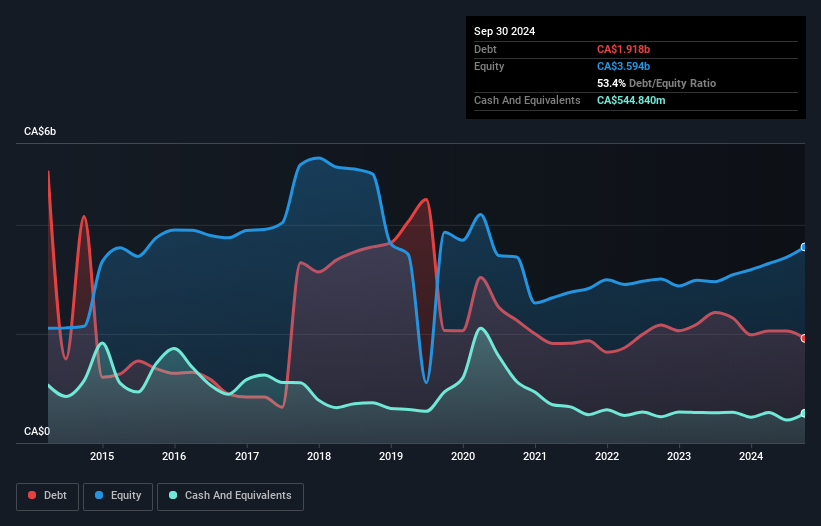
Task: Click the 2022 x-axis label
Action: click(x=607, y=456)
